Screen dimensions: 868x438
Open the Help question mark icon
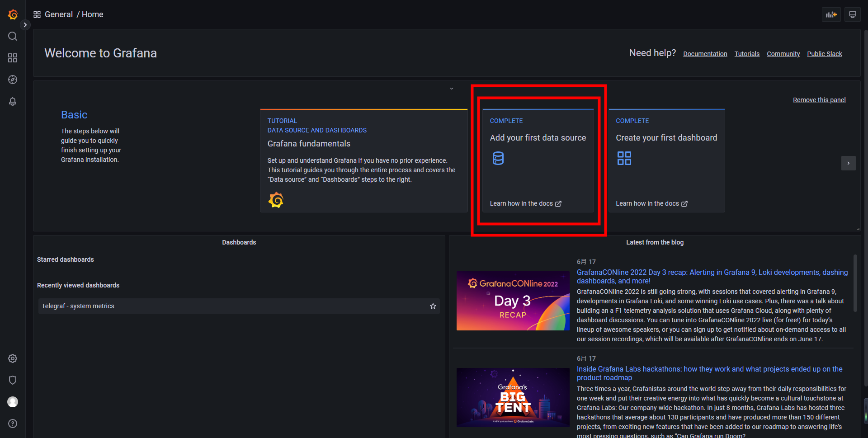[13, 424]
